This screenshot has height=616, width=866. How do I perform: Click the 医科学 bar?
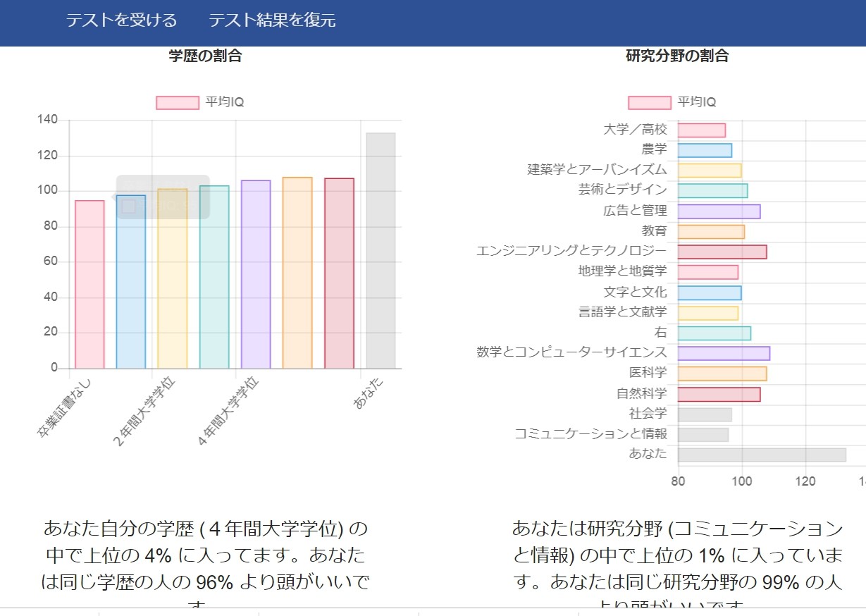(722, 374)
